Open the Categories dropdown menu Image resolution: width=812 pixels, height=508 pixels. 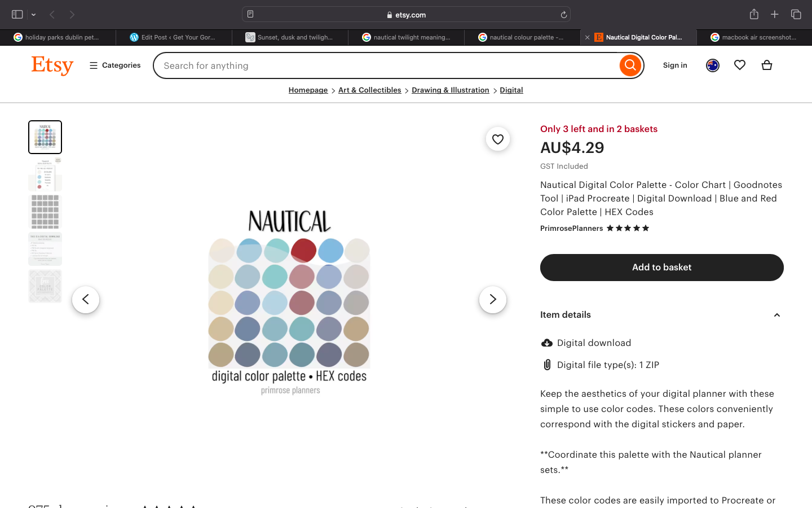pyautogui.click(x=115, y=65)
